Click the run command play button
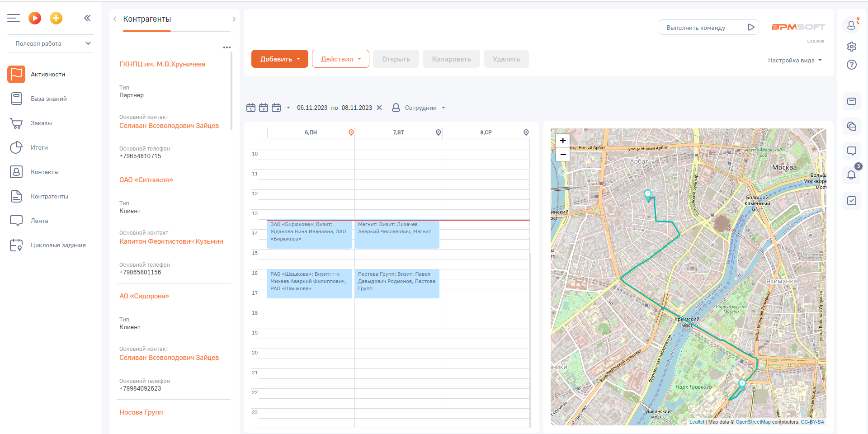The height and width of the screenshot is (434, 868). [751, 28]
